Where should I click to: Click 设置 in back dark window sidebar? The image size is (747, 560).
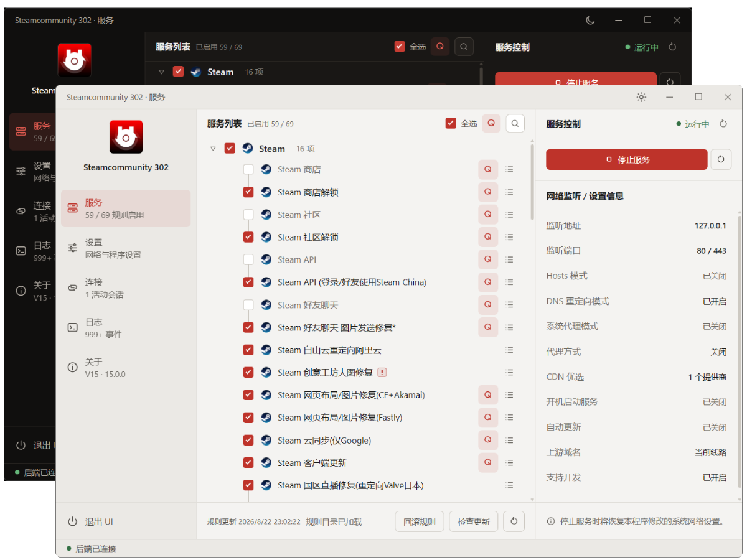32,171
